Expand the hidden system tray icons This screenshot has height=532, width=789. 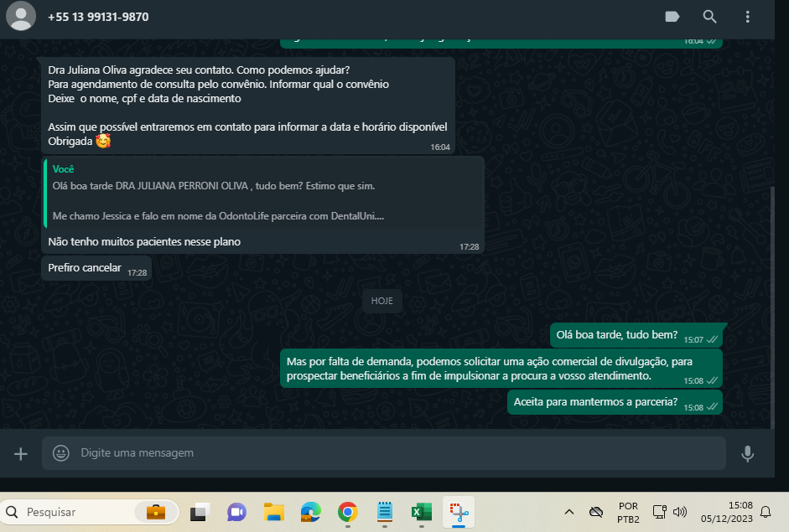point(568,512)
